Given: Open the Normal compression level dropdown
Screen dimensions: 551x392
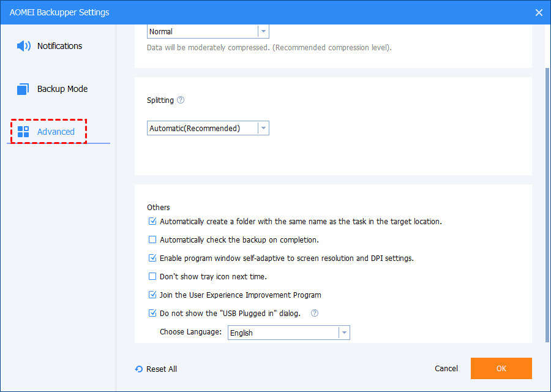Looking at the screenshot, I should click(x=263, y=31).
